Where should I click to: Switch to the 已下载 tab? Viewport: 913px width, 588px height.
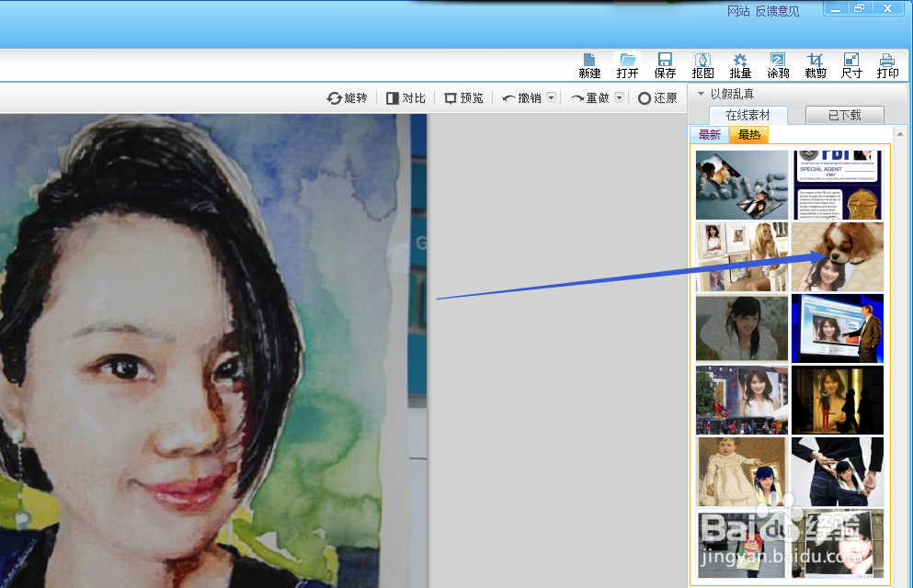coord(844,115)
